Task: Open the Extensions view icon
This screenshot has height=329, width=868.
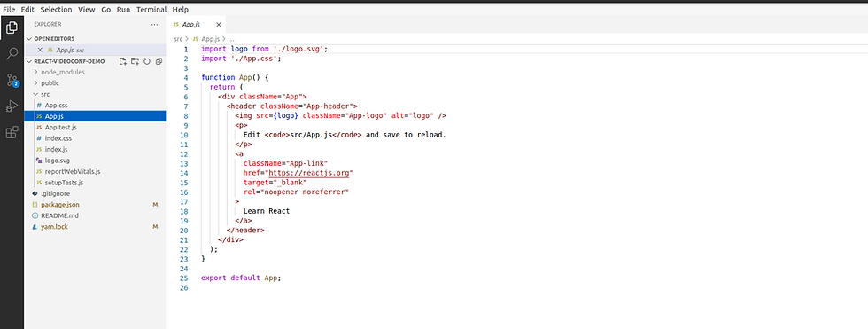Action: coord(12,132)
